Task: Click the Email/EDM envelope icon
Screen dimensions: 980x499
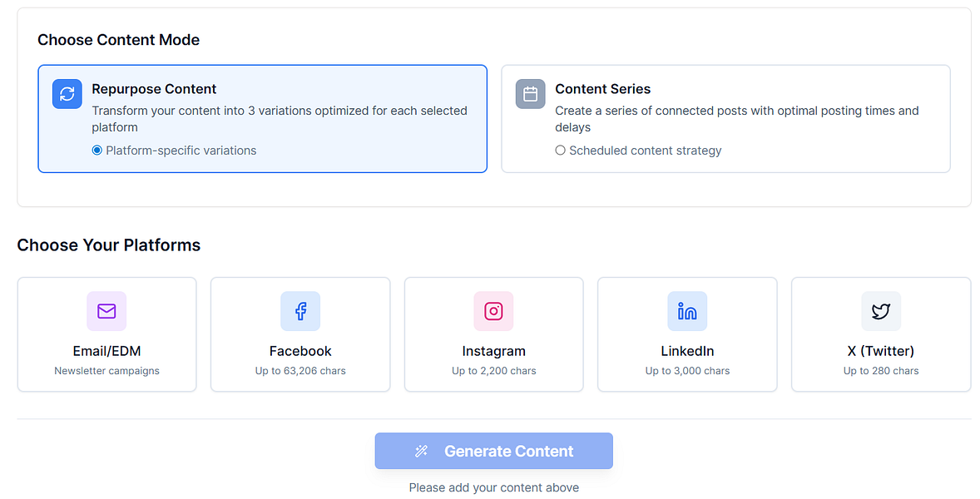Action: tap(106, 311)
